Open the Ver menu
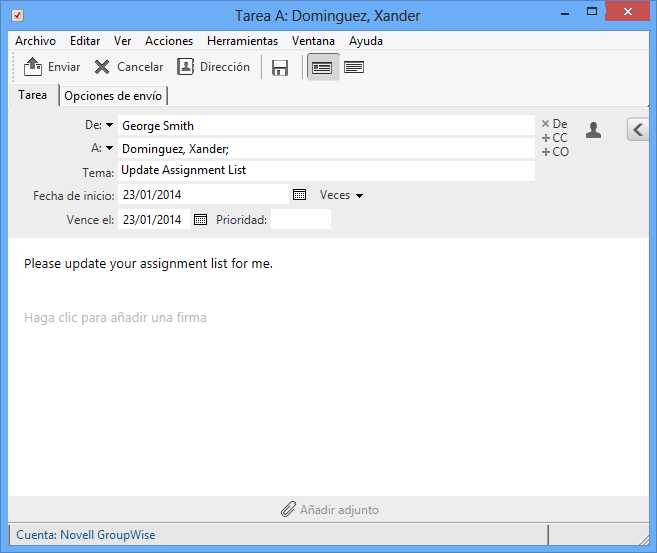Viewport: 657px width, 553px height. coord(122,41)
